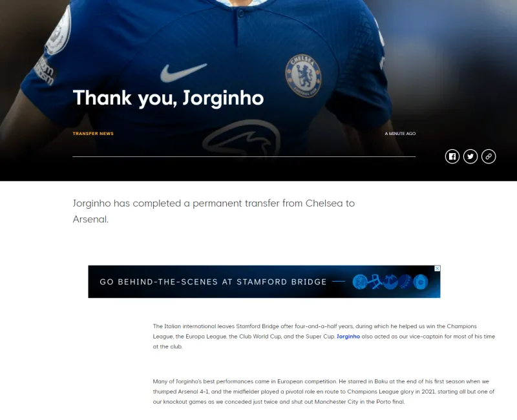Click the Chelsea crest on the shirt
The height and width of the screenshot is (420, 517).
303,76
